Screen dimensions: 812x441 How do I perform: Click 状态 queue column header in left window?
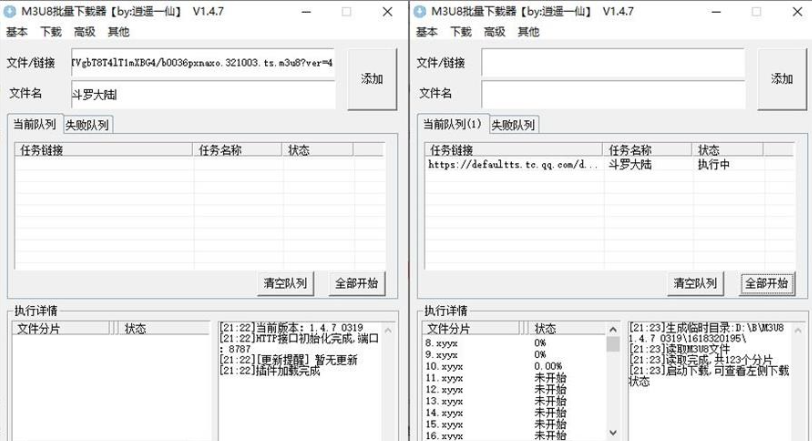tap(317, 150)
